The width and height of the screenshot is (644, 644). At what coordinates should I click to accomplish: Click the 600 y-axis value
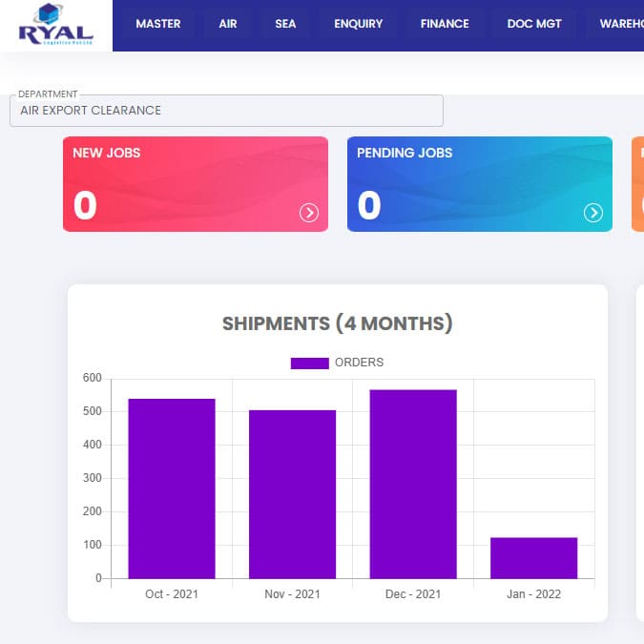click(x=92, y=378)
